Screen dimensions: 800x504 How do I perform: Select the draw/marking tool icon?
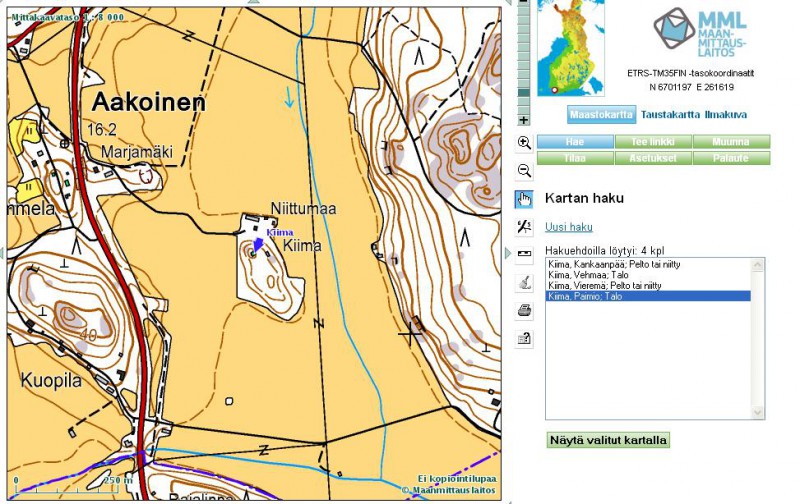[524, 227]
